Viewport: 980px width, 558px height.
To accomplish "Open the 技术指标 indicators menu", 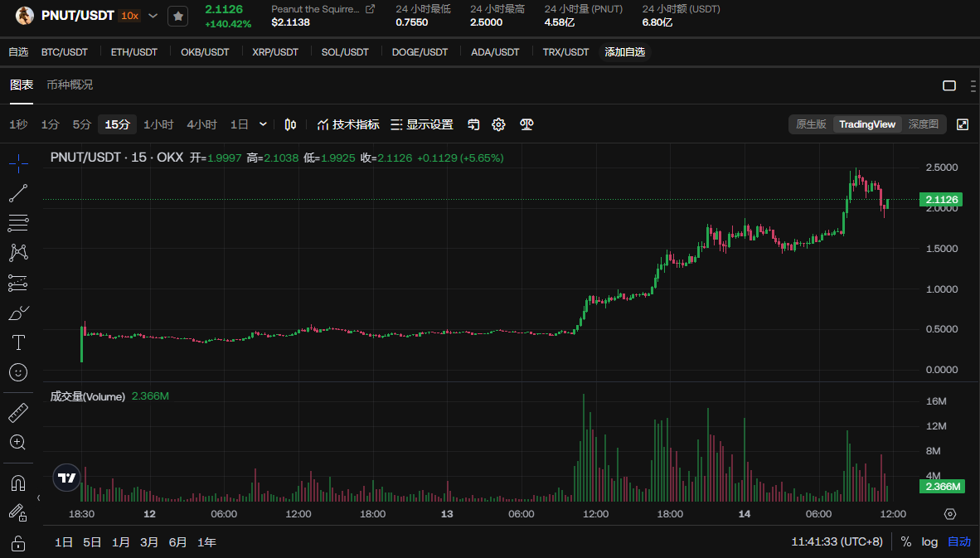I will 348,124.
